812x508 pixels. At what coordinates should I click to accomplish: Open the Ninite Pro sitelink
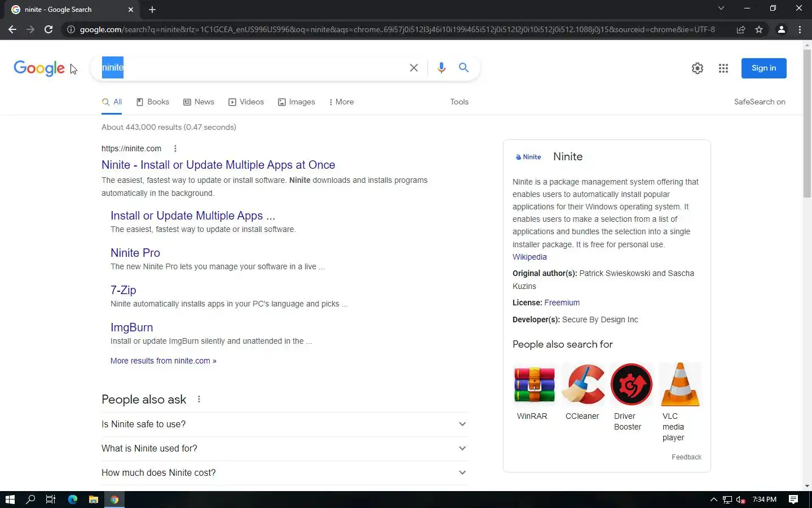point(135,253)
